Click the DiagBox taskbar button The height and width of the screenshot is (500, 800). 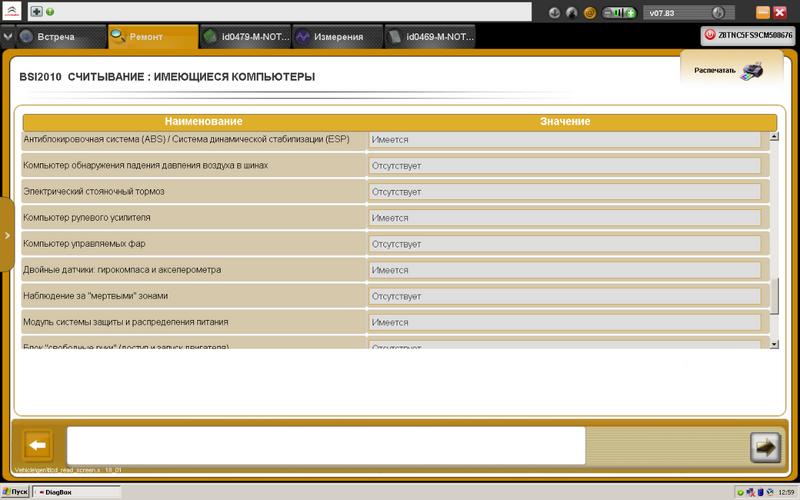(76, 492)
